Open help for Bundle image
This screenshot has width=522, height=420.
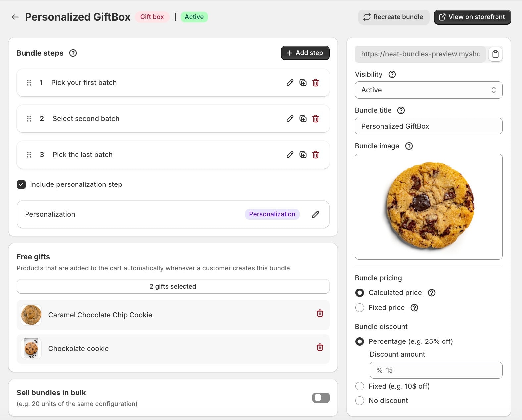409,146
